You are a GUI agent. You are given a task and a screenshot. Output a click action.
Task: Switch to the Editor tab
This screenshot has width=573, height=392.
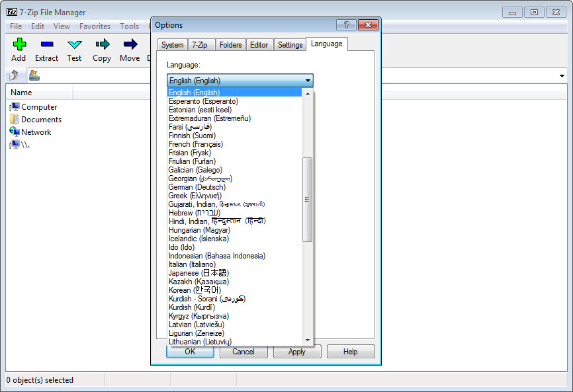point(259,44)
